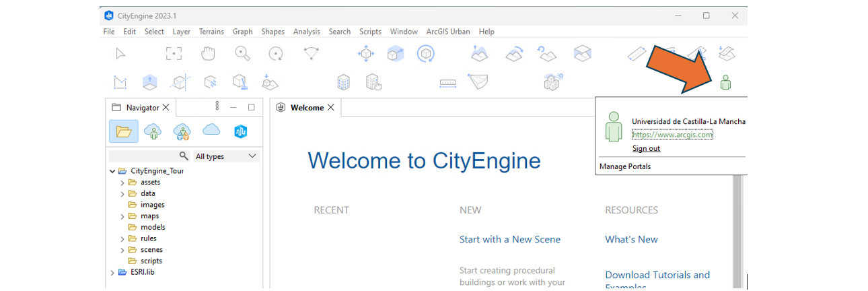Select the Polygonal Shape Creation tool
The height and width of the screenshot is (291, 868).
tap(120, 82)
